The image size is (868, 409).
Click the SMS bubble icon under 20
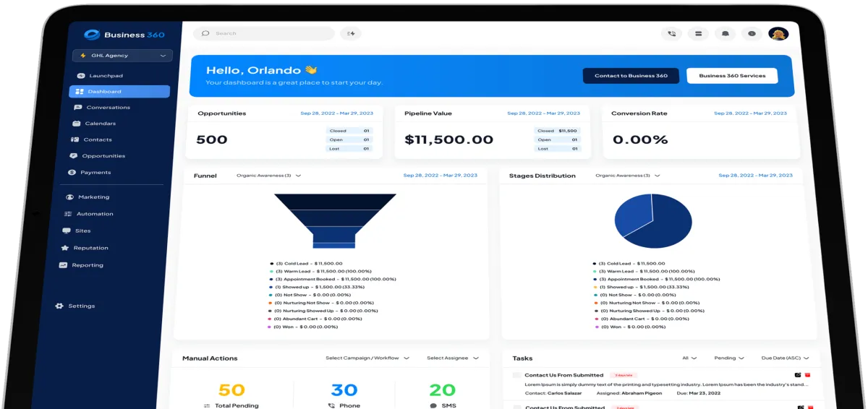pos(433,406)
